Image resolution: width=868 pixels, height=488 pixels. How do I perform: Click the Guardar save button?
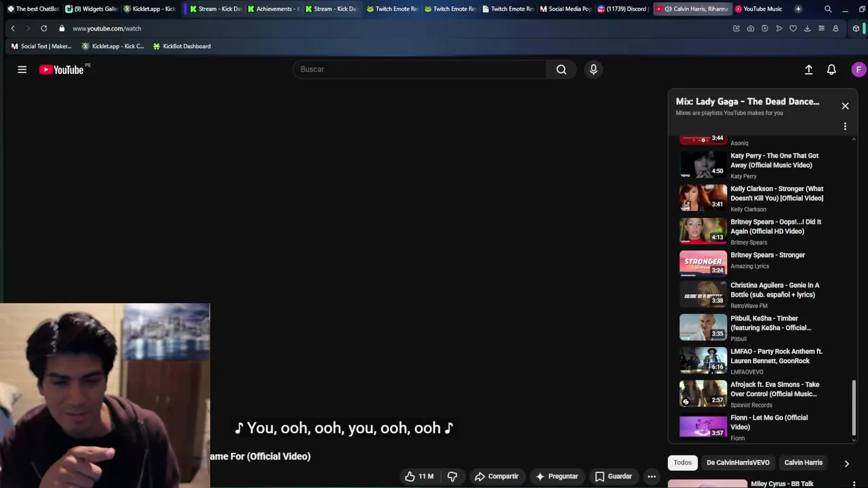tap(613, 476)
